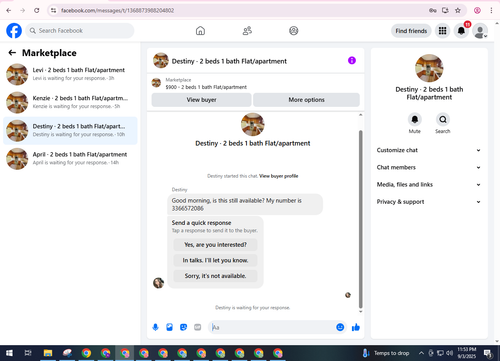Open Levi's apartment conversation
Viewport: 500px width, 361px height.
(x=70, y=74)
